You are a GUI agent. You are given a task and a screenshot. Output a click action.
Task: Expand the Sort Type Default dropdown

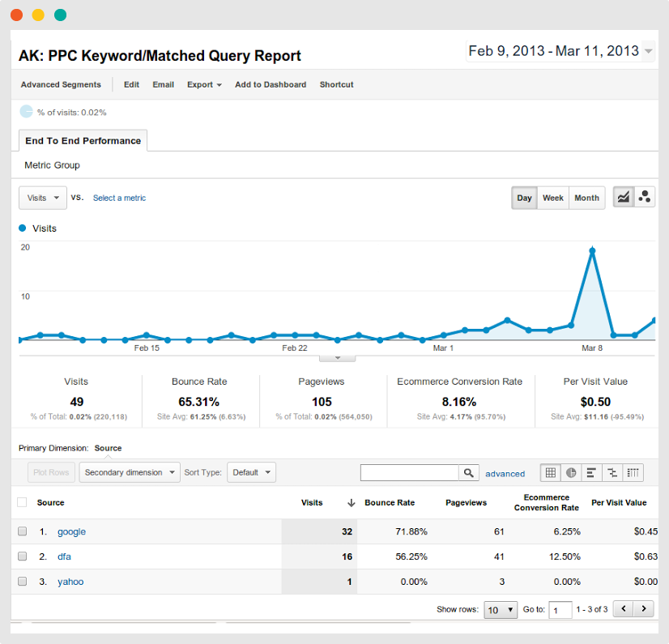click(251, 472)
